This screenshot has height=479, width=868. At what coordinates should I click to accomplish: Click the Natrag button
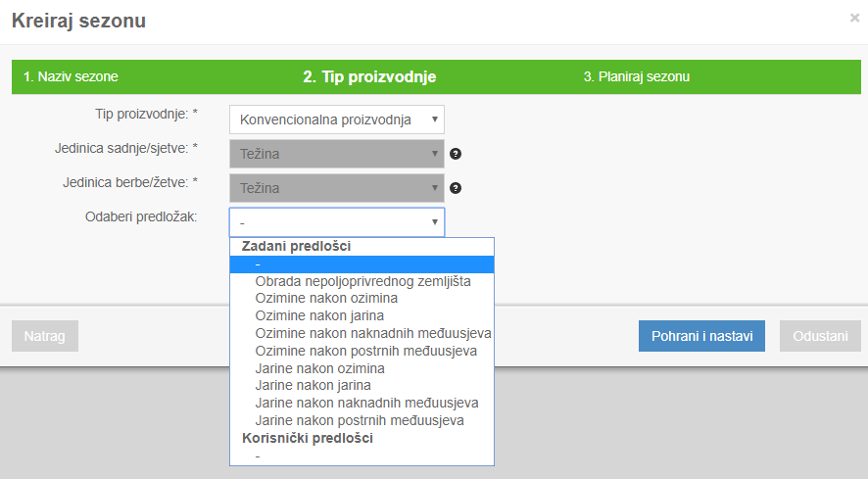[x=45, y=336]
